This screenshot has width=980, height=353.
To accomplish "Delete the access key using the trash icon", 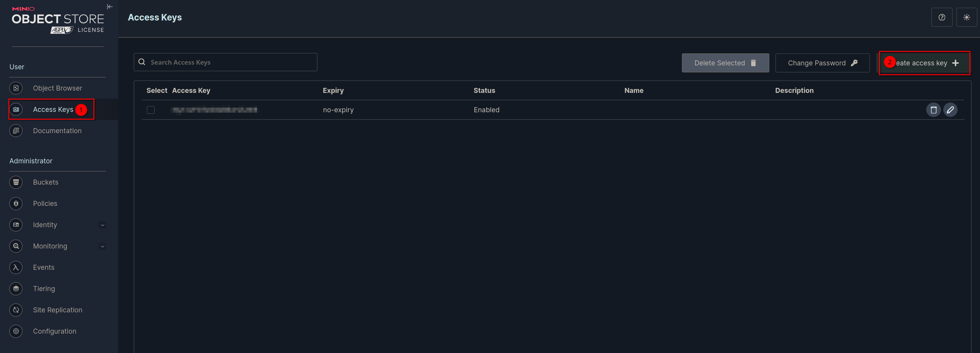I will click(x=933, y=110).
